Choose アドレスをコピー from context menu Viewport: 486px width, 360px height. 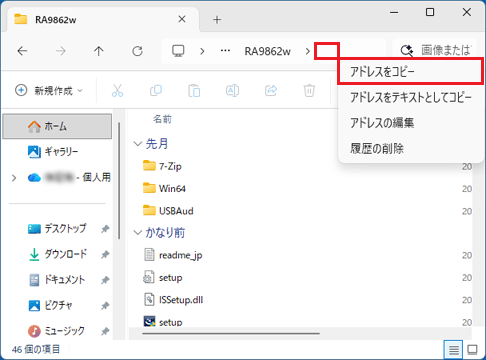coord(411,71)
